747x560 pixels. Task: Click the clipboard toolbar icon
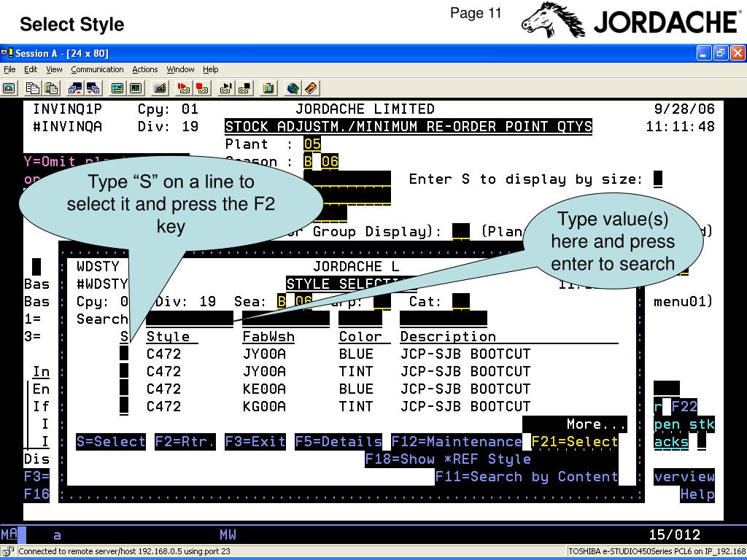268,88
